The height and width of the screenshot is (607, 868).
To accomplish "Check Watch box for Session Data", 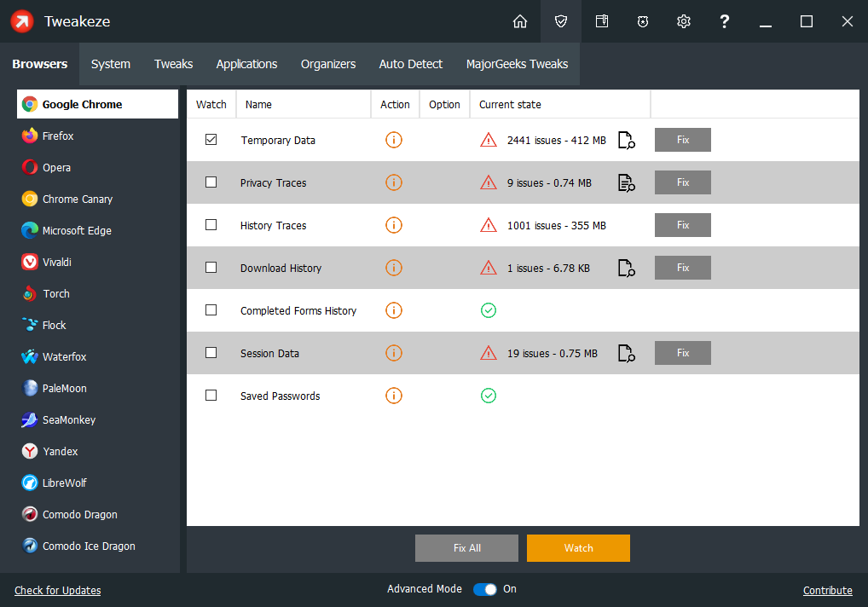I will [211, 352].
